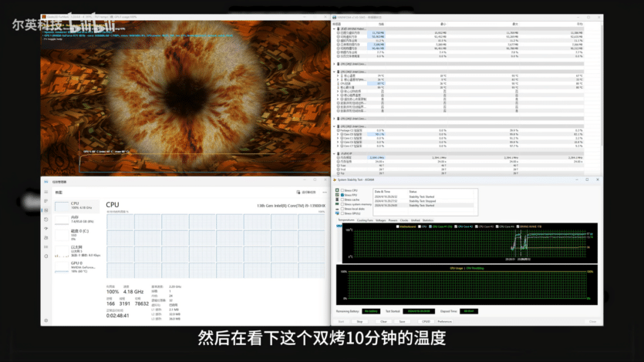
Task: Switch to Cooling Fans tab
Action: tap(365, 220)
